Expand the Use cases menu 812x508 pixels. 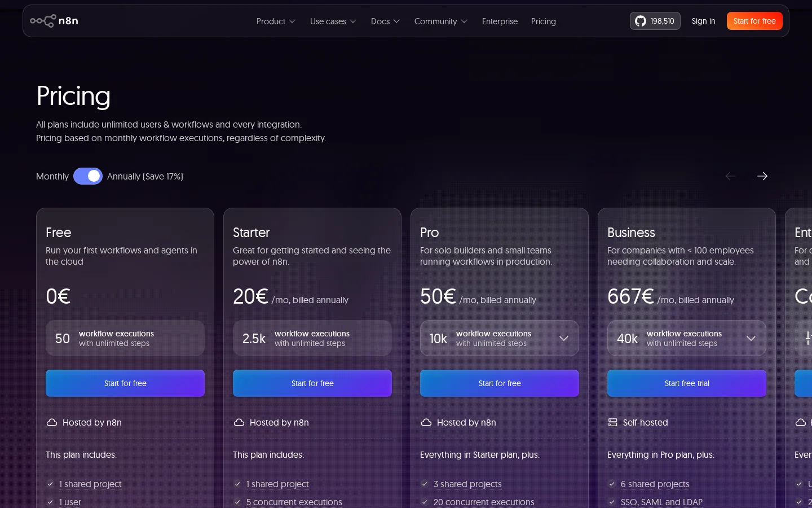(x=333, y=21)
